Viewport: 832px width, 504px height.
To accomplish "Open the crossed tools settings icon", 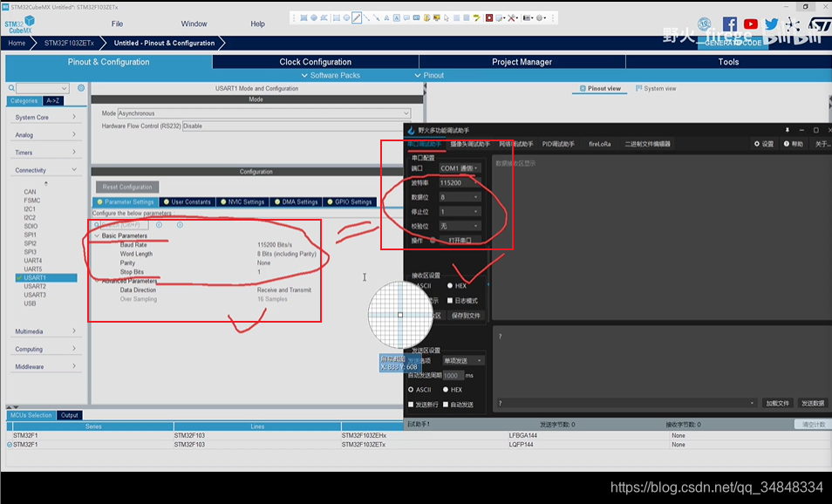I will click(x=512, y=18).
